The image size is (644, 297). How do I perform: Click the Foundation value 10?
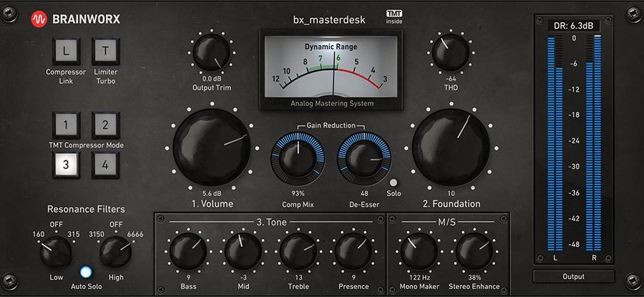pyautogui.click(x=451, y=193)
